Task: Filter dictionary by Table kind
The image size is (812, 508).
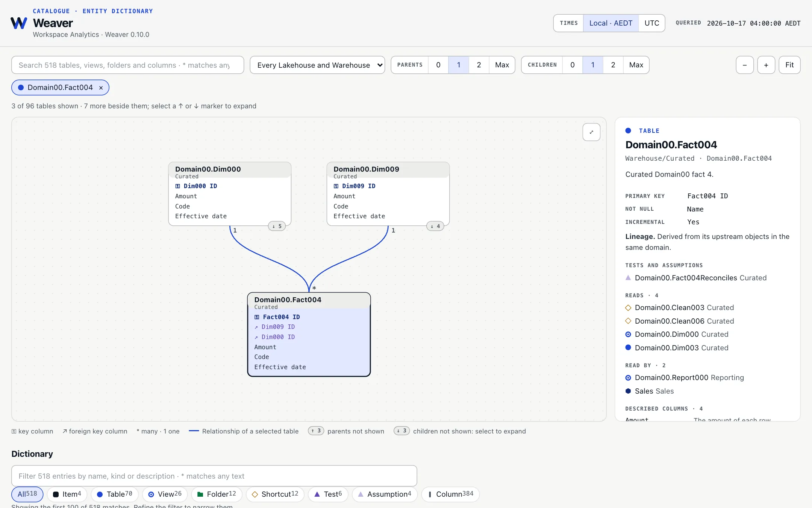Action: (115, 494)
